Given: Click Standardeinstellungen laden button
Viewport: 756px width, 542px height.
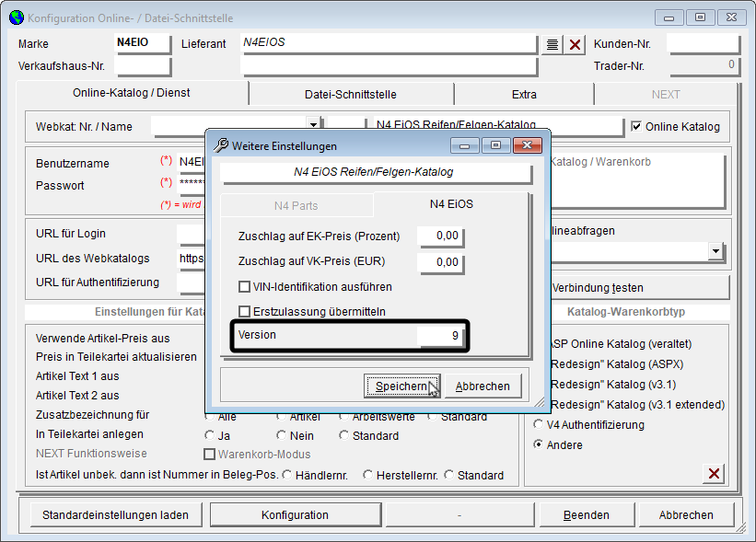Looking at the screenshot, I should (x=116, y=515).
